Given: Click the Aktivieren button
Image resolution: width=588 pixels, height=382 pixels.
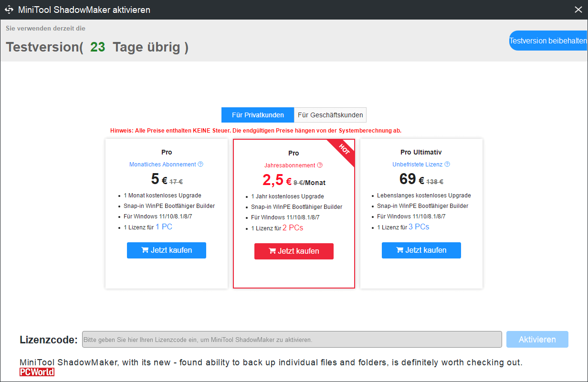Looking at the screenshot, I should [537, 340].
